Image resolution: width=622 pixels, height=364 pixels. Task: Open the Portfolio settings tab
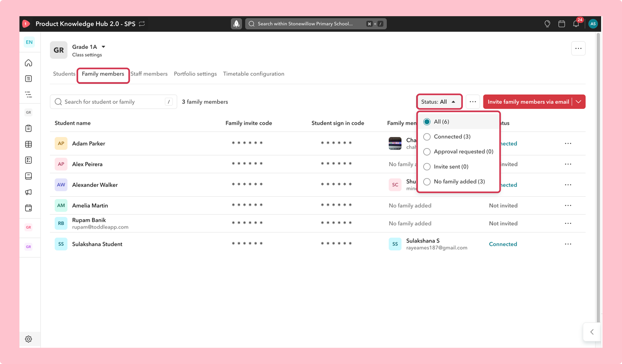click(x=195, y=74)
